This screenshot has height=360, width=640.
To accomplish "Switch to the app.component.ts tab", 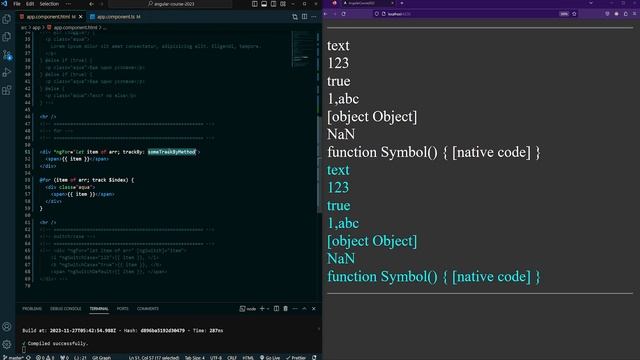I will pos(115,17).
